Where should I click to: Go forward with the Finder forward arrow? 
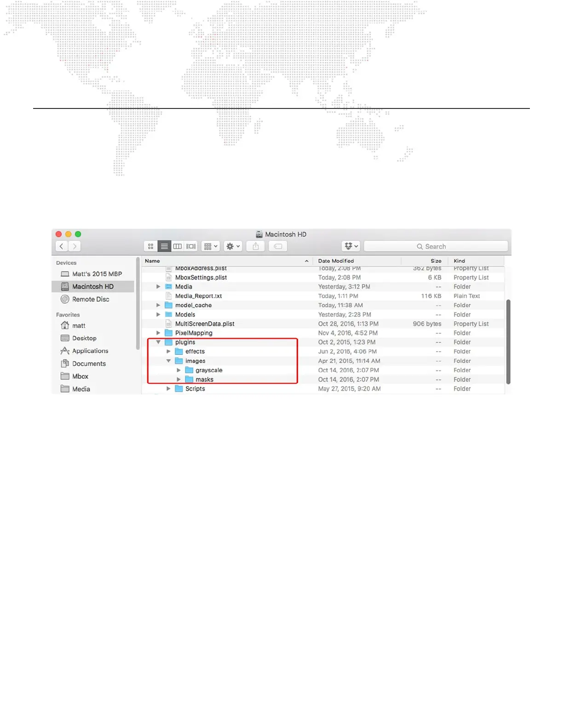(75, 246)
